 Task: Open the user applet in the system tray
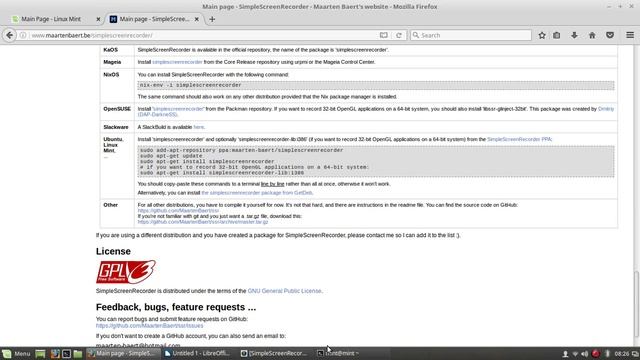[565, 354]
